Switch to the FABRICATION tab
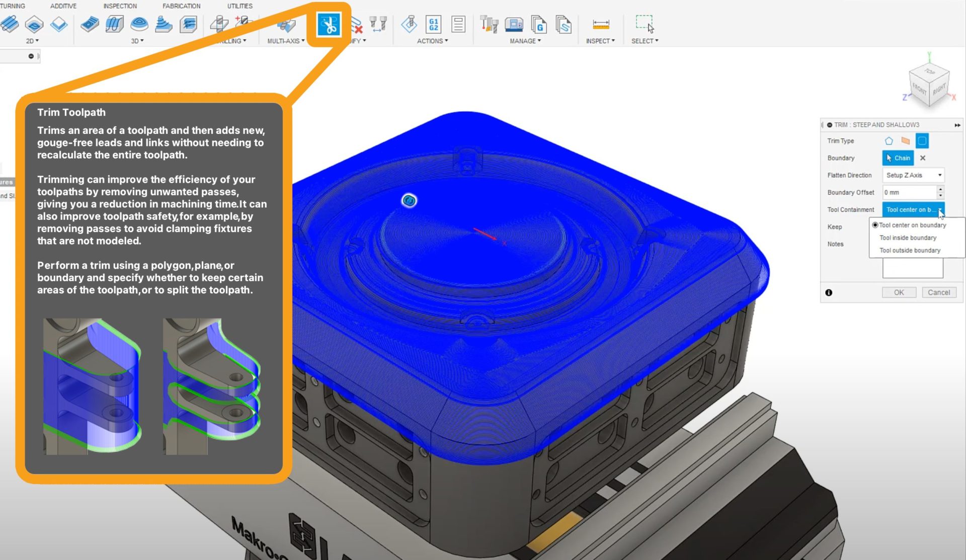The height and width of the screenshot is (560, 966). point(181,6)
